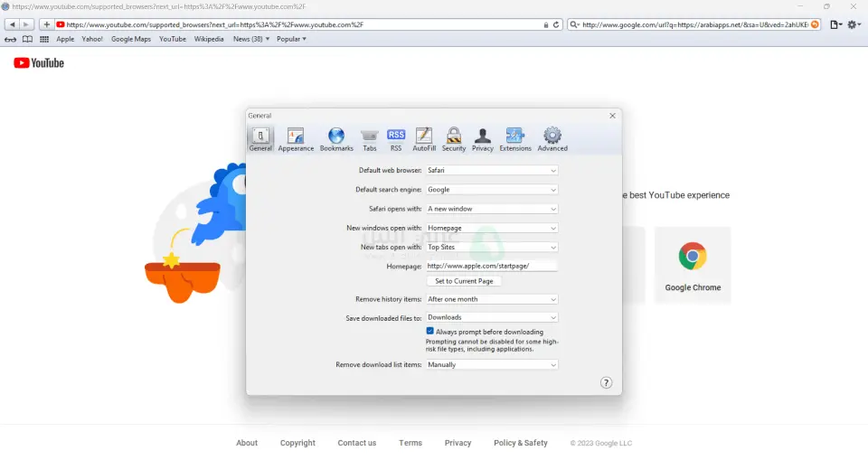Uncheck Always prompt before downloading
868x460 pixels.
(x=430, y=331)
